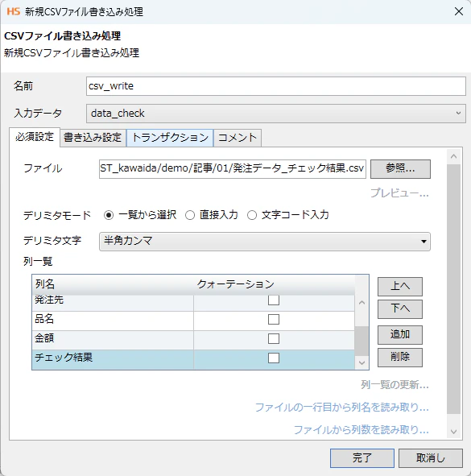Select the 直接入力 delimiter mode option
The width and height of the screenshot is (471, 476).
click(190, 215)
